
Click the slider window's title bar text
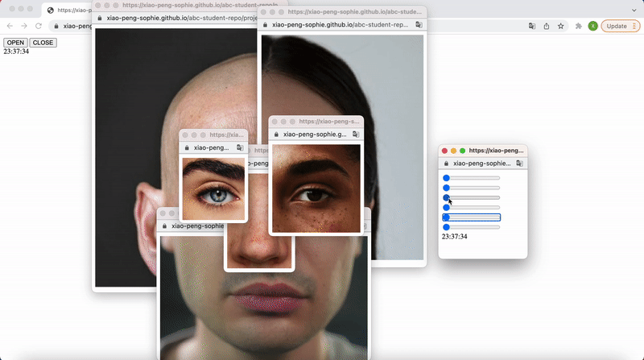pyautogui.click(x=496, y=151)
